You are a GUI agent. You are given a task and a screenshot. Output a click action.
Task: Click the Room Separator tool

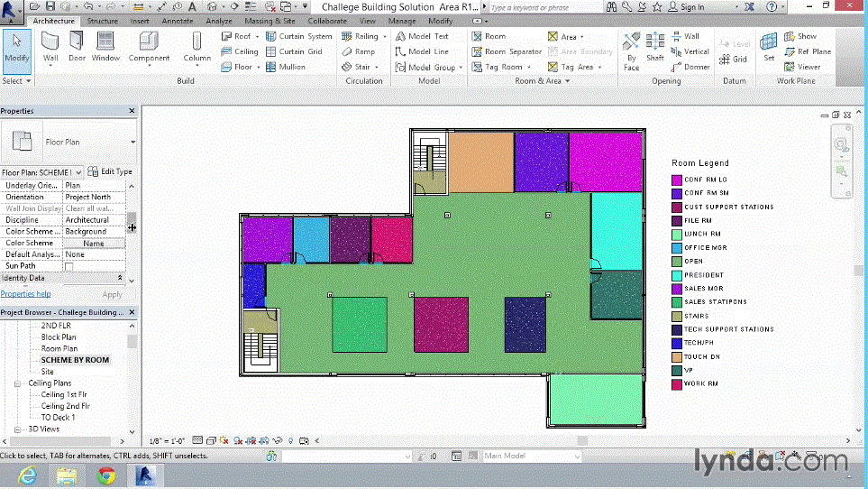click(507, 51)
